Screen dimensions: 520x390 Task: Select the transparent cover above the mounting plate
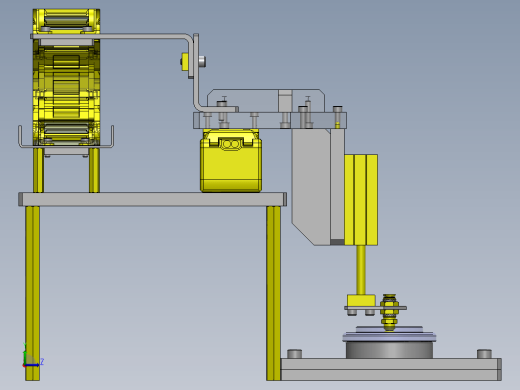coord(266,100)
